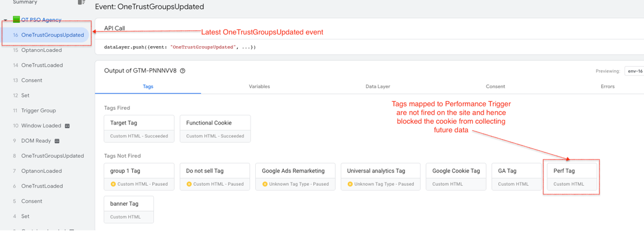644x232 pixels.
Task: Select event 15 OptanonLoaded in sidebar
Action: [42, 50]
